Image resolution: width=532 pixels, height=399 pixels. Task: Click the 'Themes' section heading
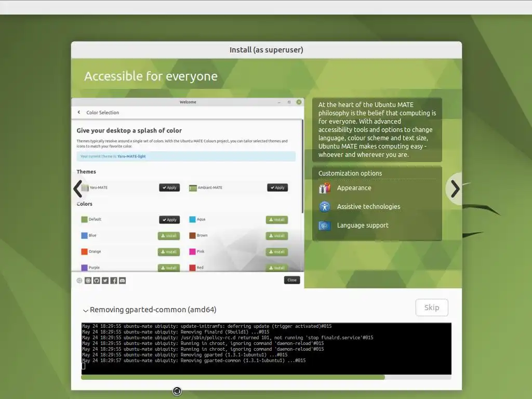tap(86, 171)
